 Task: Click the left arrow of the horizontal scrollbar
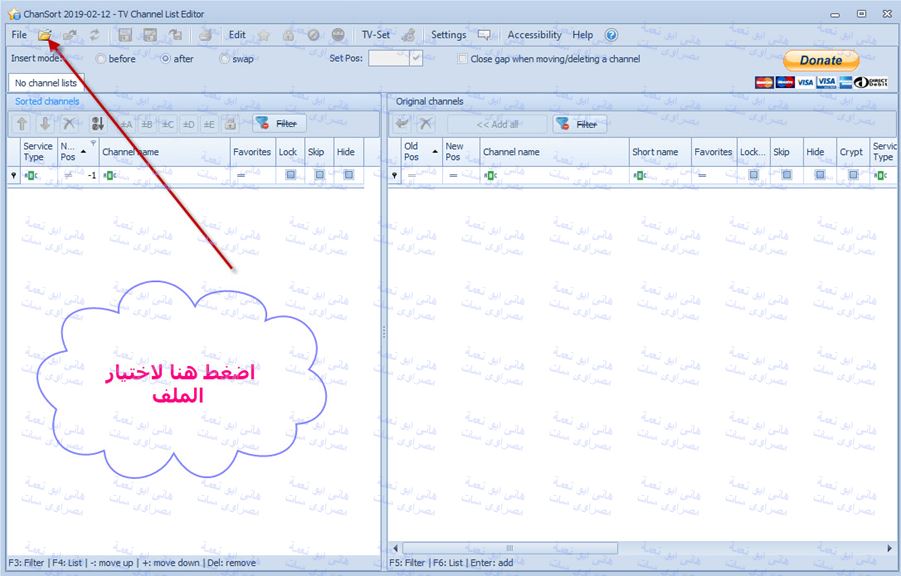[x=395, y=548]
